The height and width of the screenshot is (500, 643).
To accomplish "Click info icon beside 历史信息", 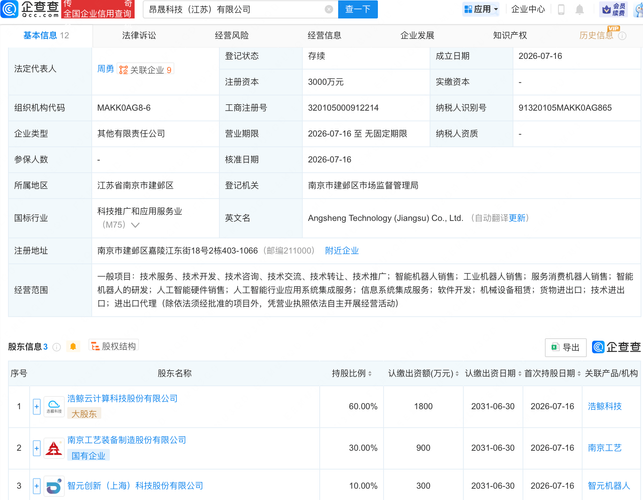I will click(622, 36).
